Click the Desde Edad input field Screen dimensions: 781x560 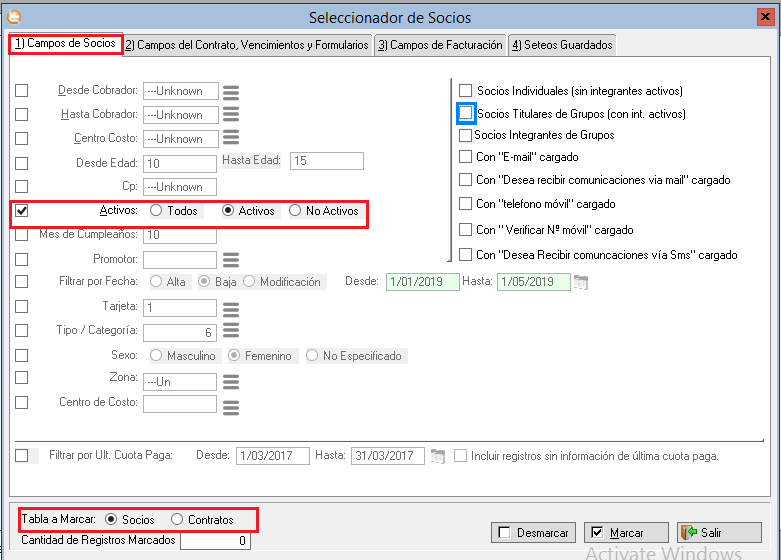coord(179,162)
